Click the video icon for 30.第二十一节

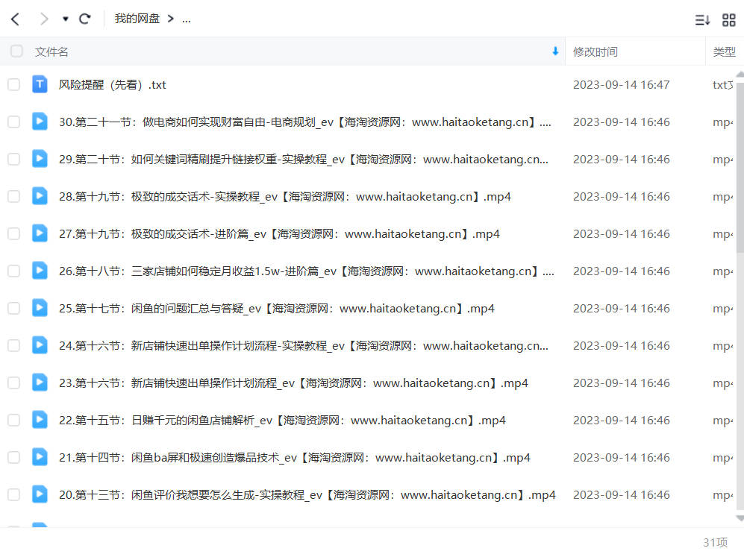(x=40, y=122)
